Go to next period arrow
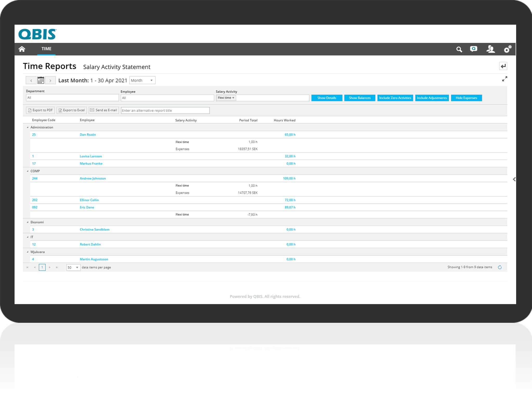This screenshot has width=532, height=395. pos(50,81)
